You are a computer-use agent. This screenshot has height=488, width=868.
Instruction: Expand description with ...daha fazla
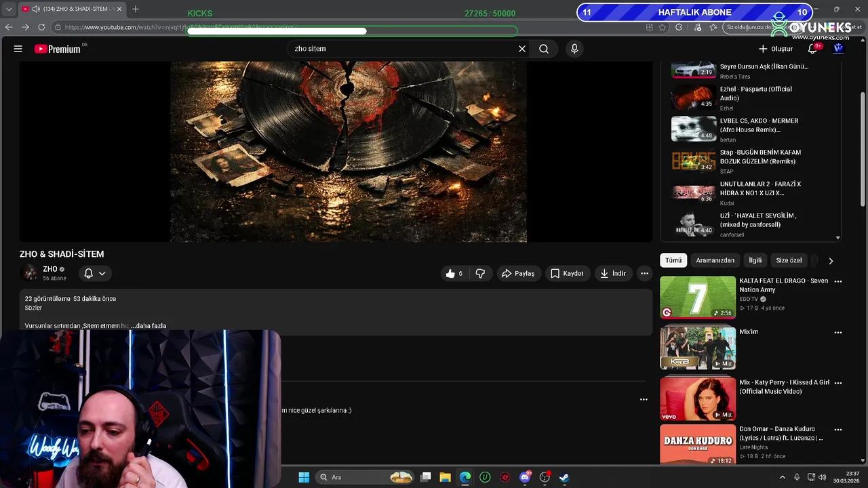tap(149, 326)
